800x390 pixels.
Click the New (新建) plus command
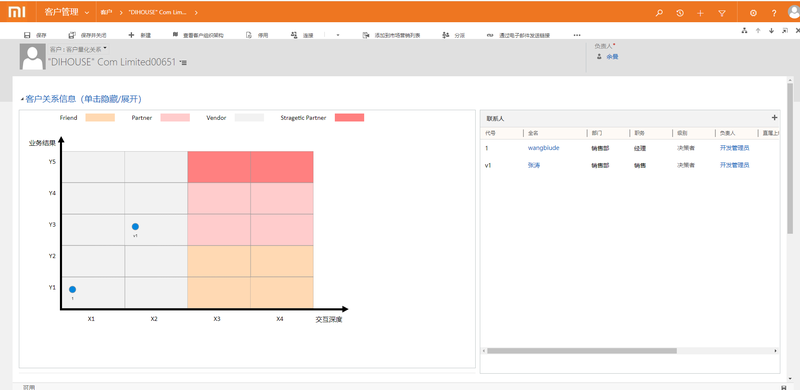click(139, 35)
